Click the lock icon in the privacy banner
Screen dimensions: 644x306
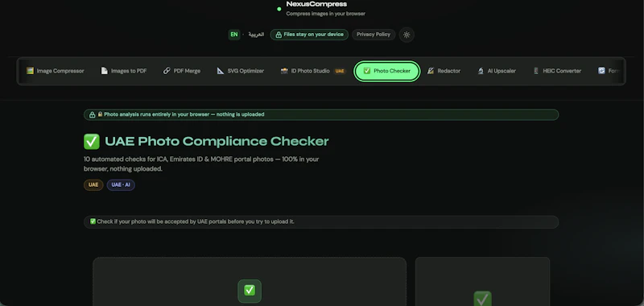(x=93, y=114)
